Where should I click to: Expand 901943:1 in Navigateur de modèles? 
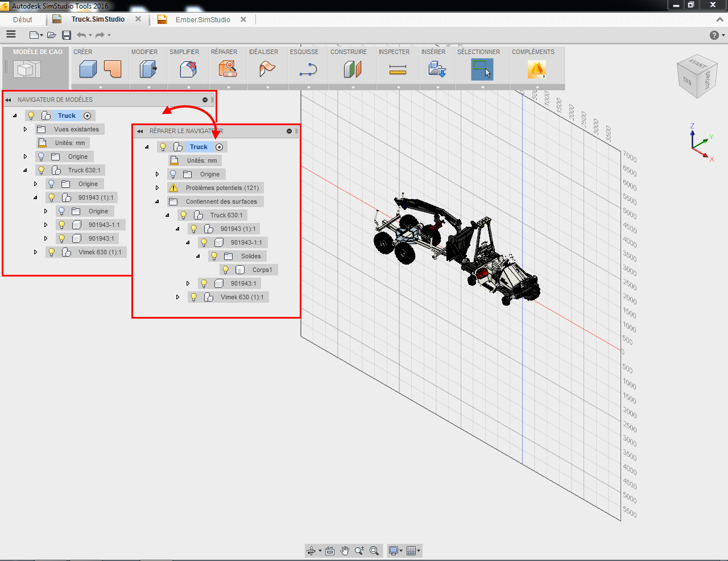[45, 238]
